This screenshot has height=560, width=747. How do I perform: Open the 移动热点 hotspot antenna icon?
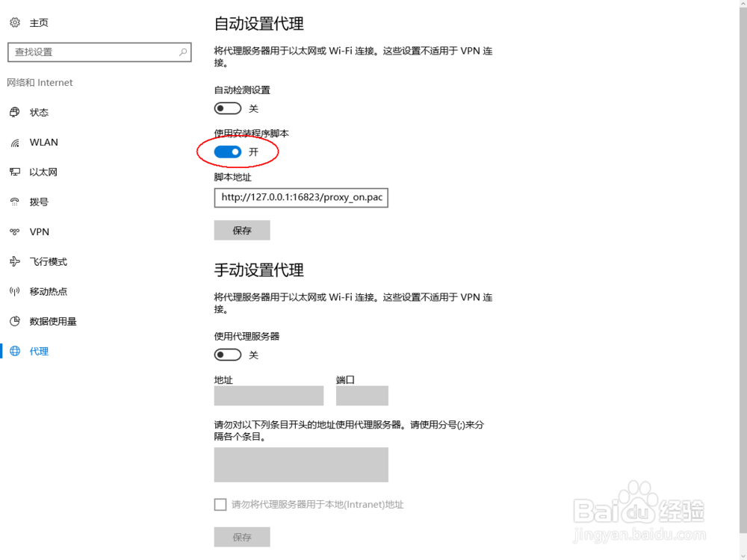pyautogui.click(x=15, y=291)
